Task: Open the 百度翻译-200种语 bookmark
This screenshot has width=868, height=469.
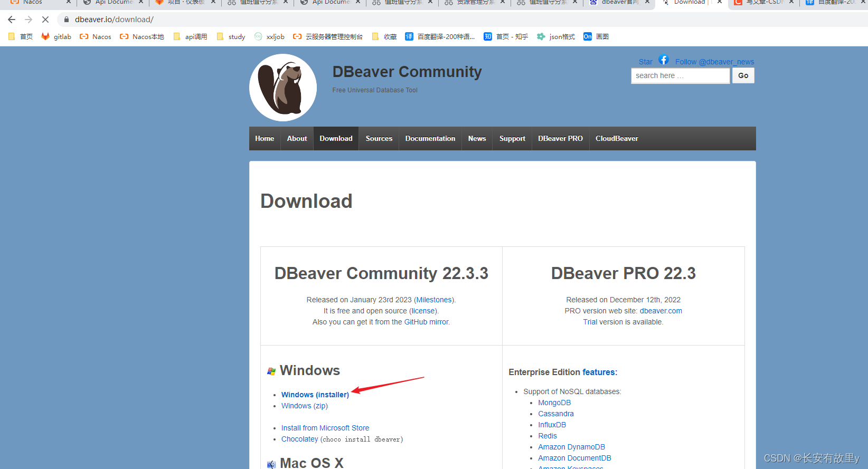Action: click(440, 36)
